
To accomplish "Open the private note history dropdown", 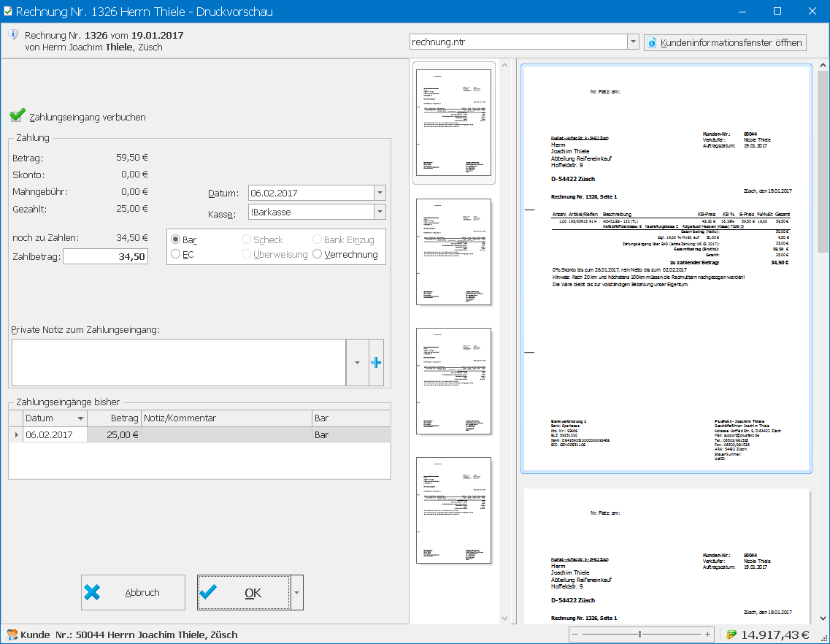I will [357, 363].
